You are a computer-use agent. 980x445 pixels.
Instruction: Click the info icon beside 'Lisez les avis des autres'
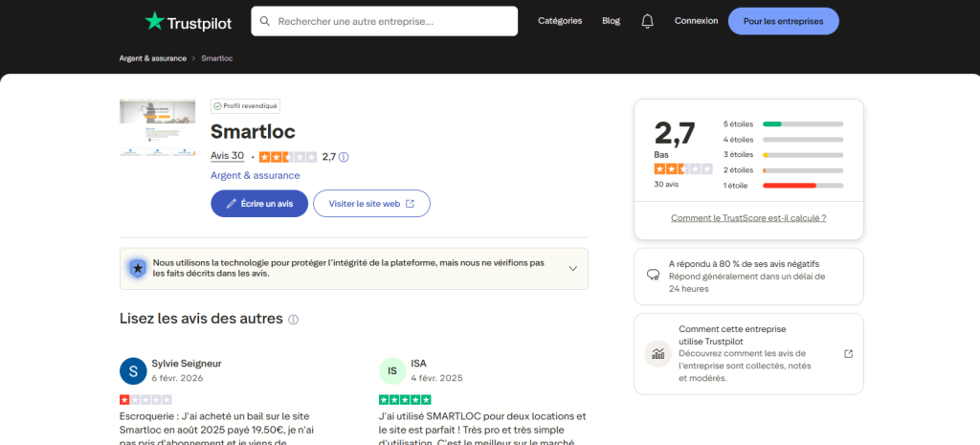tap(293, 320)
